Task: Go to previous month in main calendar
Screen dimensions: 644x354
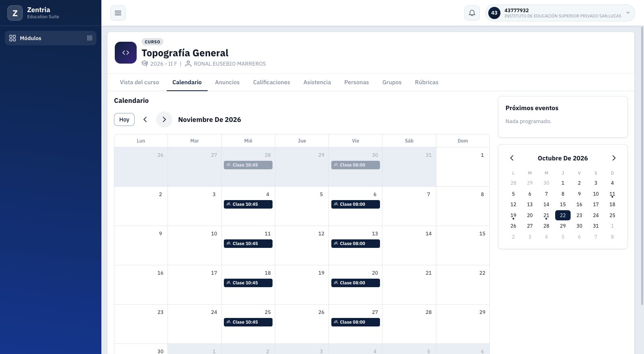Action: 145,119
